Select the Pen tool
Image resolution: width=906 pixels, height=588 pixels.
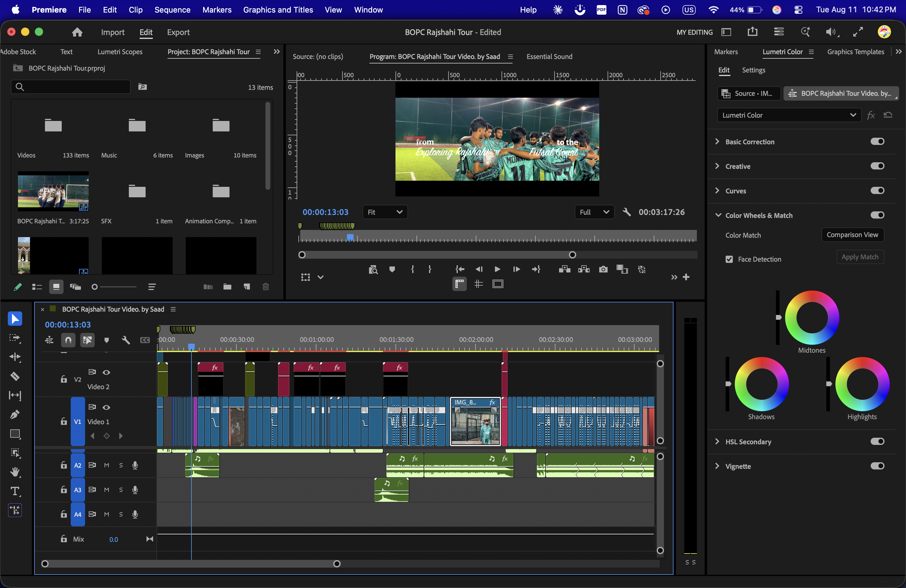[x=15, y=415]
